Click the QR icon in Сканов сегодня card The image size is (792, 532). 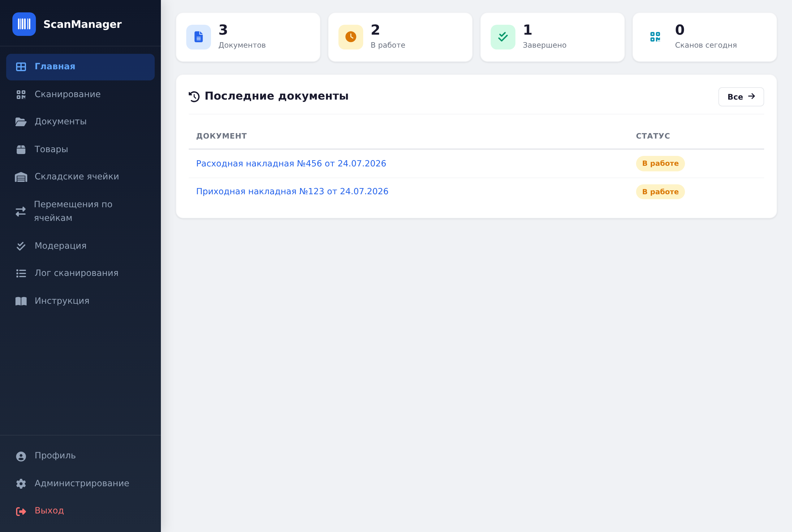coord(655,37)
